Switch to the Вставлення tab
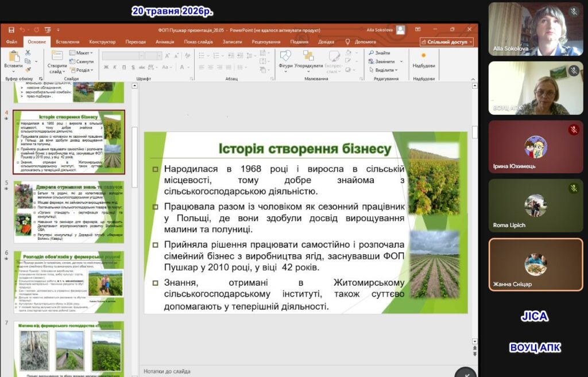This screenshot has height=377, width=588. point(68,42)
